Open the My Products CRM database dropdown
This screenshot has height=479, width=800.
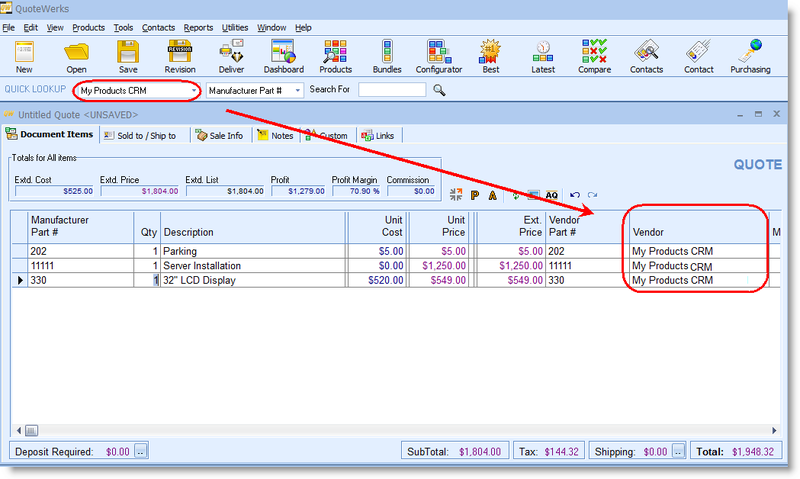[194, 91]
